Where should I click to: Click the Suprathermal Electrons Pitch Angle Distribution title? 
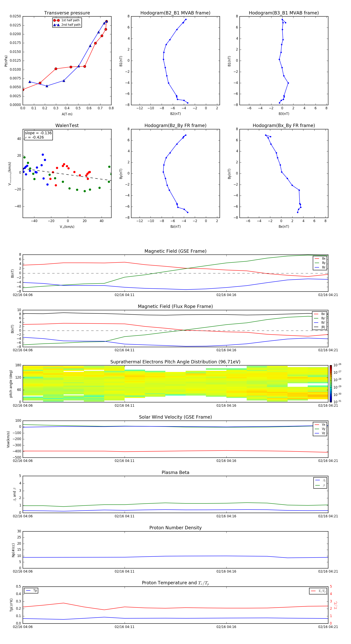tap(175, 362)
